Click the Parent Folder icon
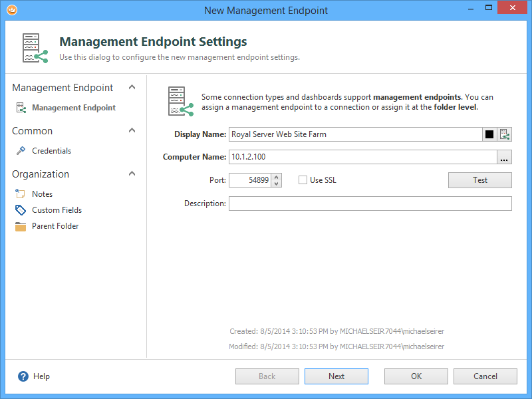 (21, 226)
